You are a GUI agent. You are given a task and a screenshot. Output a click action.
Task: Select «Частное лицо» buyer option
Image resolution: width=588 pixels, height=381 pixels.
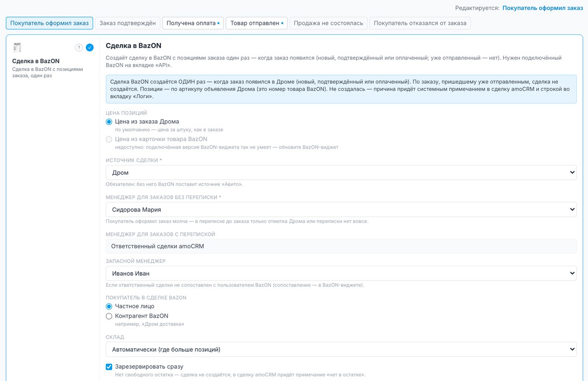(109, 306)
